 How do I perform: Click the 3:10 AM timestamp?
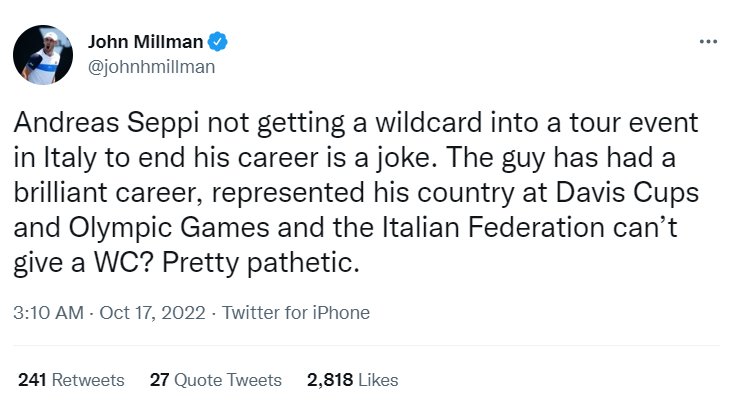click(48, 313)
